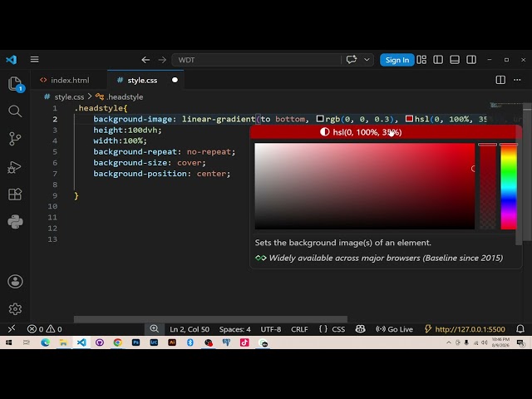This screenshot has height=399, width=532.
Task: Open the Python extension view
Action: pos(15,222)
